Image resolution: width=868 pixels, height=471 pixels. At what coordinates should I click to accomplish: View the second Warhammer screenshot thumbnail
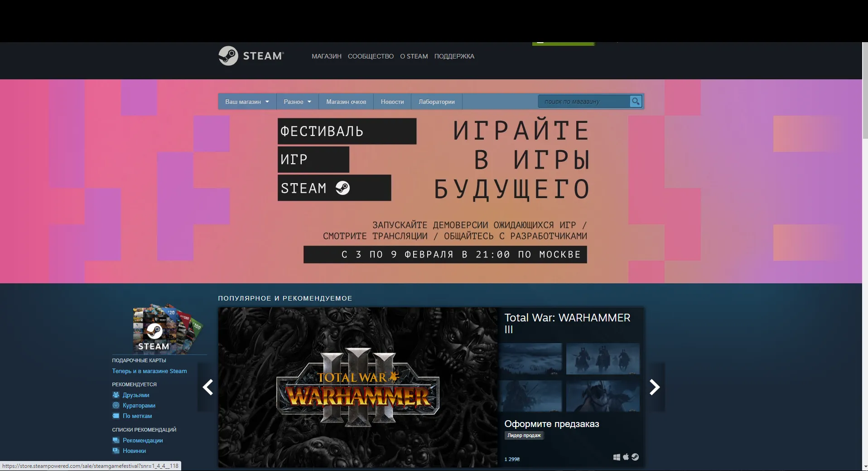pos(603,359)
